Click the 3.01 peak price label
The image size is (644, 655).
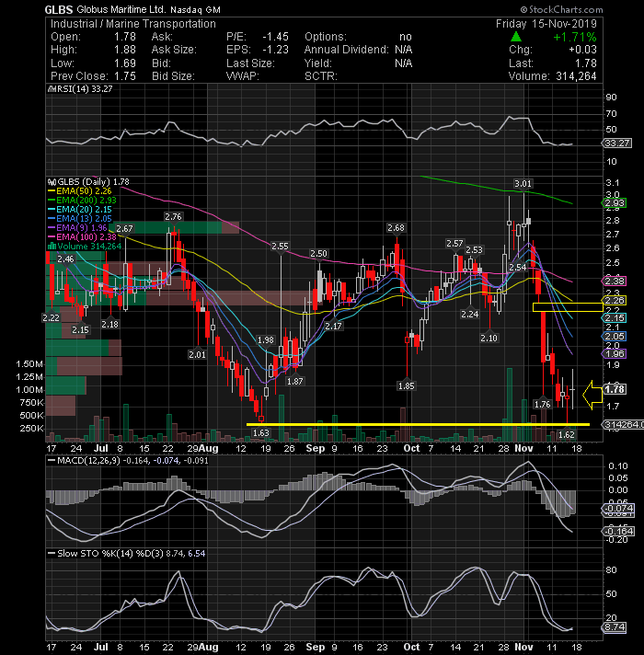point(523,184)
